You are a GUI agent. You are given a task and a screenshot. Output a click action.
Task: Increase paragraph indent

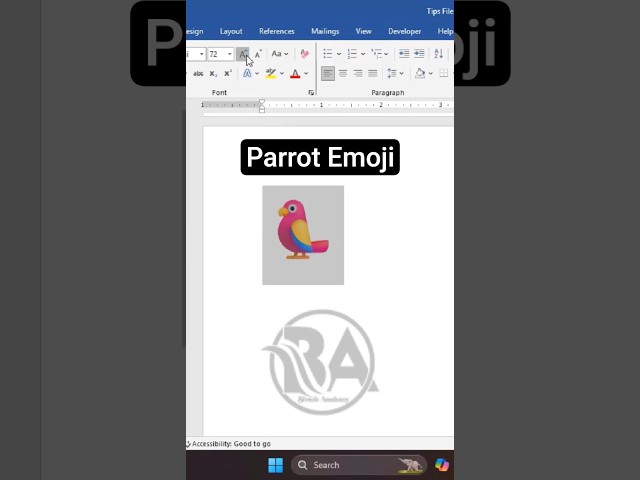(x=419, y=54)
